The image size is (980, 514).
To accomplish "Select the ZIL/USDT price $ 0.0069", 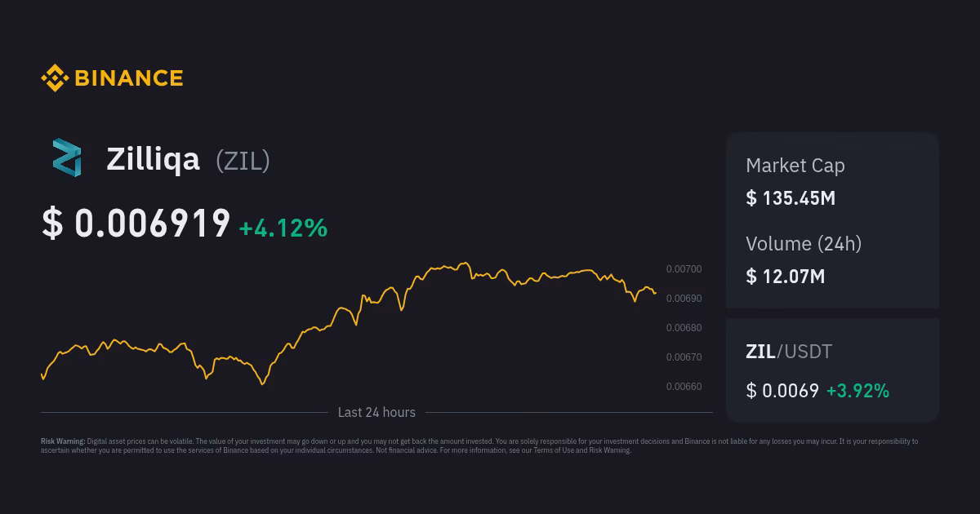I will click(782, 391).
